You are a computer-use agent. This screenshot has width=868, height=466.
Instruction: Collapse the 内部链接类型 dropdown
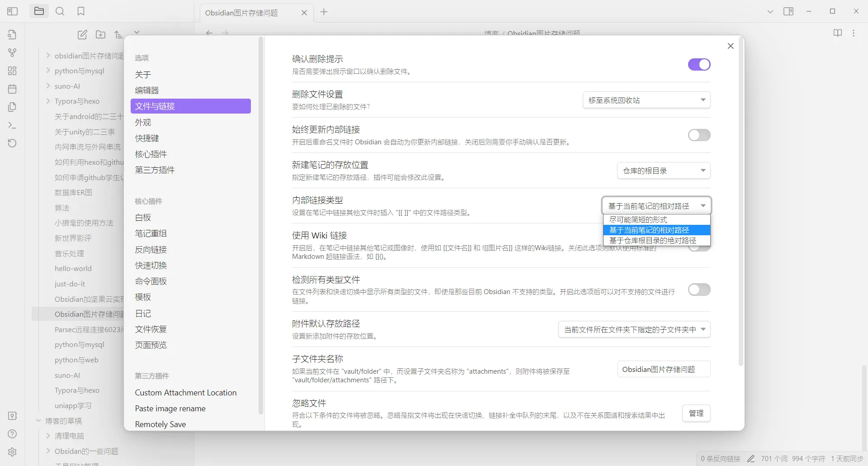pos(656,206)
